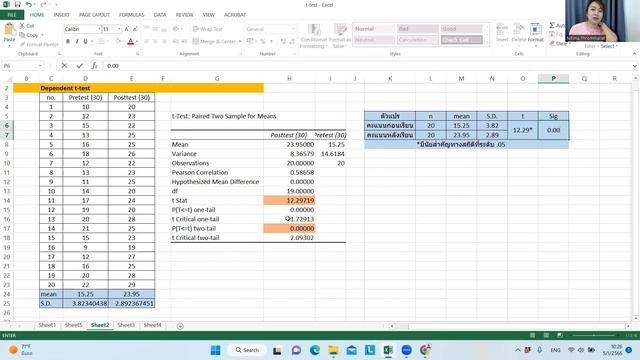This screenshot has height=360, width=640.
Task: Click the Delete cells icon
Action: tap(519, 30)
